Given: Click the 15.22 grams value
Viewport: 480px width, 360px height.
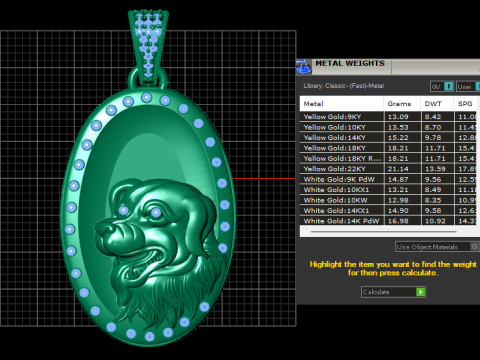Looking at the screenshot, I should pyautogui.click(x=398, y=137).
